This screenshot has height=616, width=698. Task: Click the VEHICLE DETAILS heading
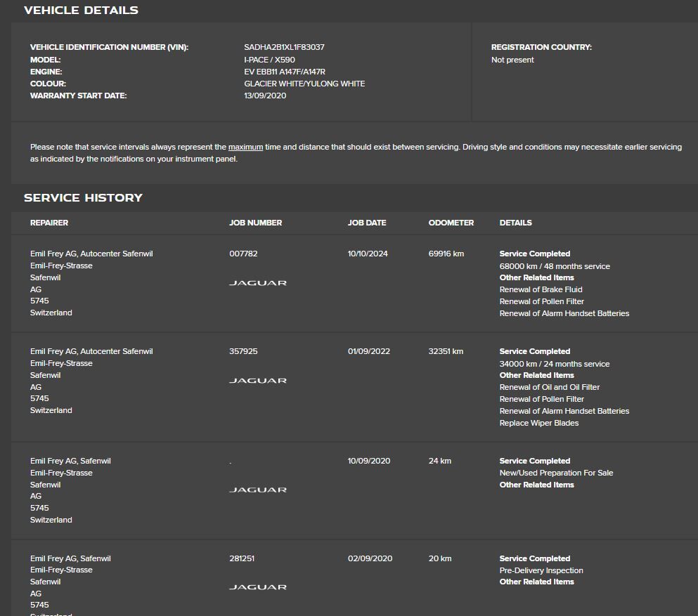(81, 11)
